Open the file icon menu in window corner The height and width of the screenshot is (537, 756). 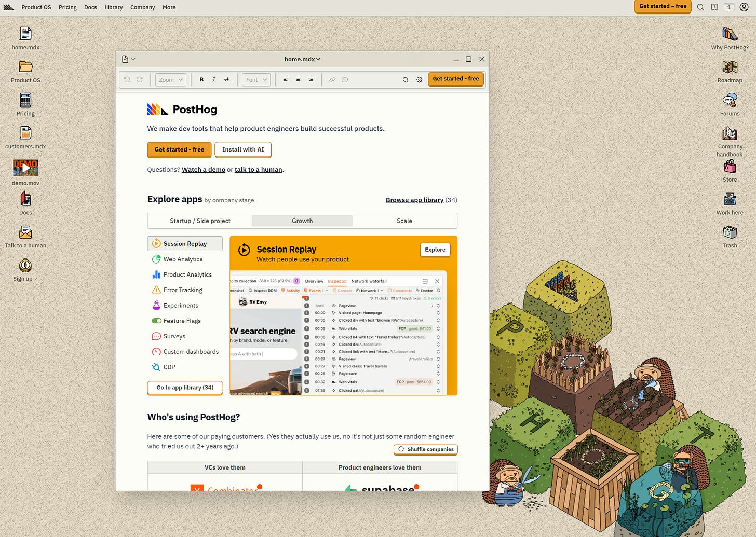click(x=128, y=59)
